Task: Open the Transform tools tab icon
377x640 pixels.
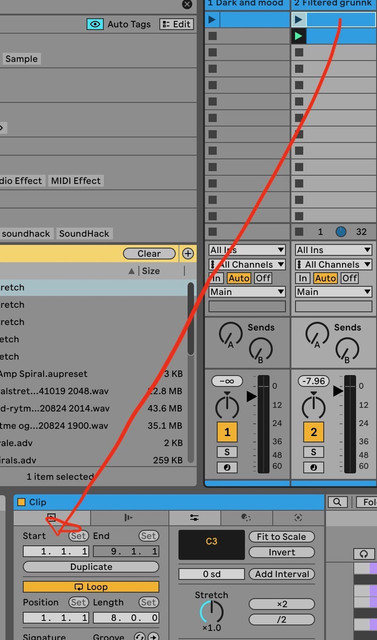Action: click(246, 518)
